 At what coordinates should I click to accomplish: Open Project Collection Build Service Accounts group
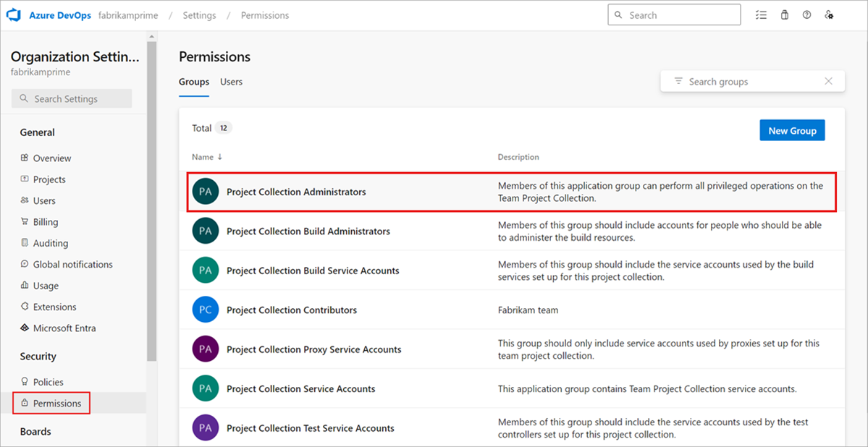[313, 271]
